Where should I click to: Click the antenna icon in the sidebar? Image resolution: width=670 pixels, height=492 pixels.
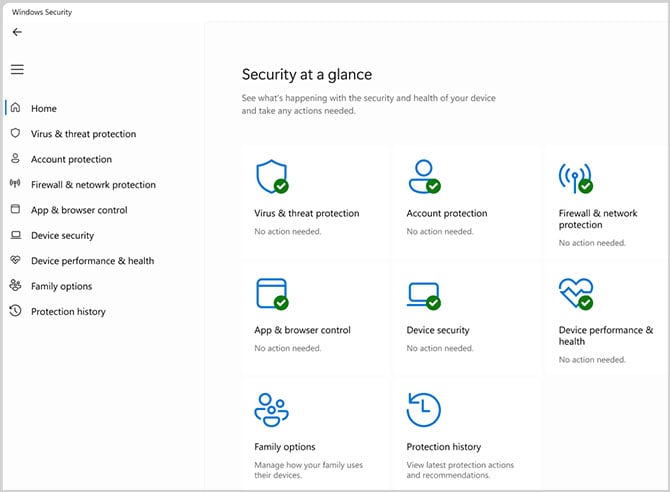pyautogui.click(x=15, y=184)
